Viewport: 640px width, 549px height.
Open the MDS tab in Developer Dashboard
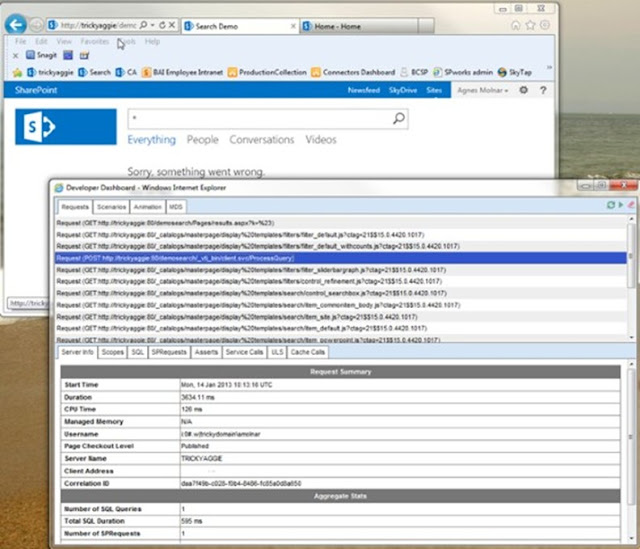(176, 207)
